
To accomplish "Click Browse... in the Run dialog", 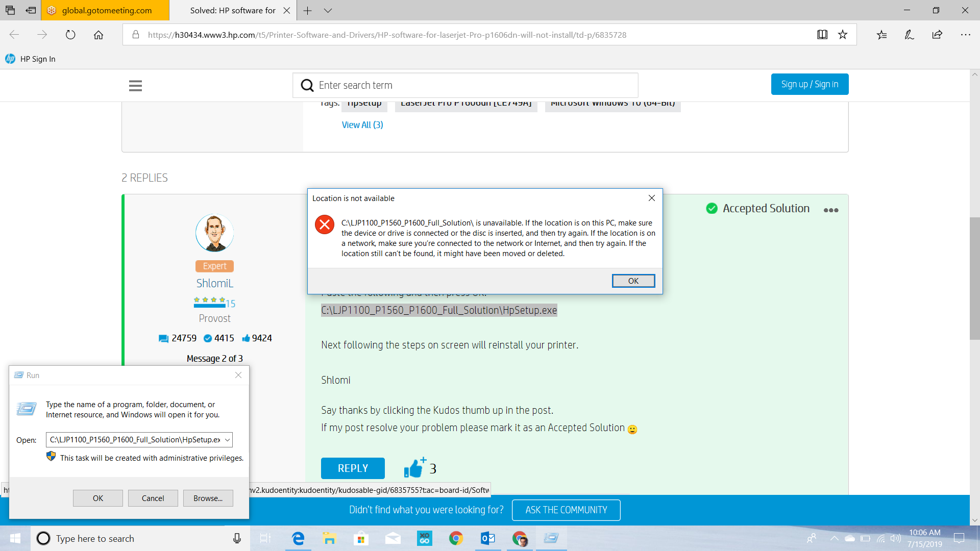I will click(x=208, y=498).
